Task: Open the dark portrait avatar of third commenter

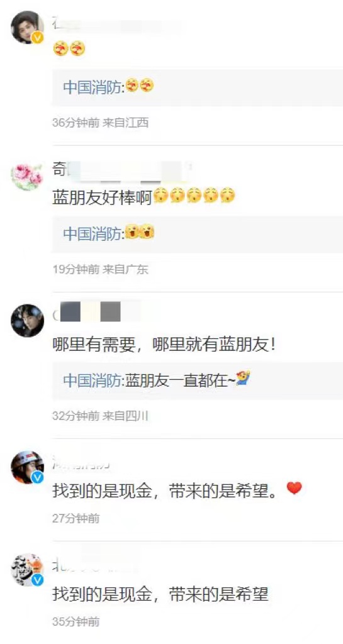Action: (27, 321)
